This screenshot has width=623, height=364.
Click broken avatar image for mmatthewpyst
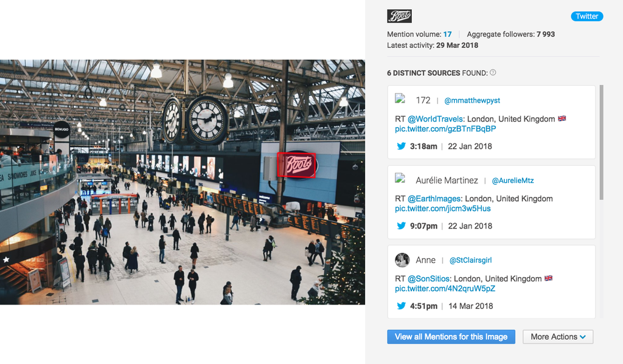400,98
